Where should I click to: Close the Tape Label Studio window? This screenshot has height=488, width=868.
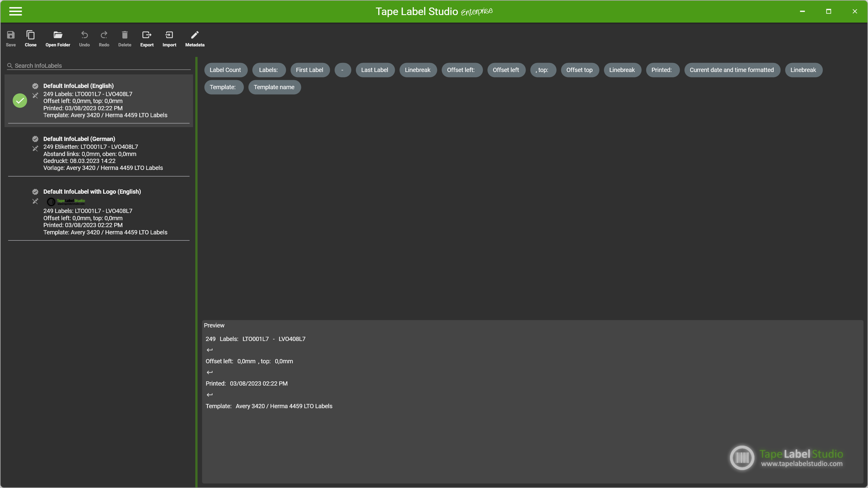(855, 11)
